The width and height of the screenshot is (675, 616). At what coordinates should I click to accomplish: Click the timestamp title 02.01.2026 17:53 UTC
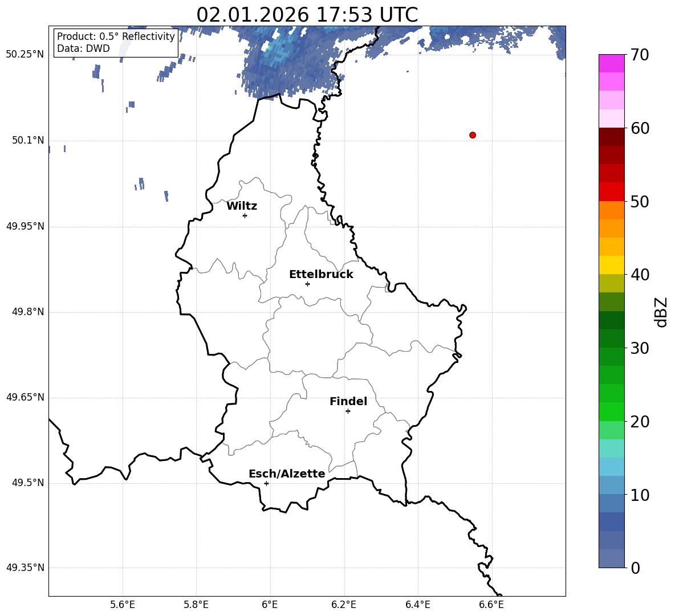307,14
